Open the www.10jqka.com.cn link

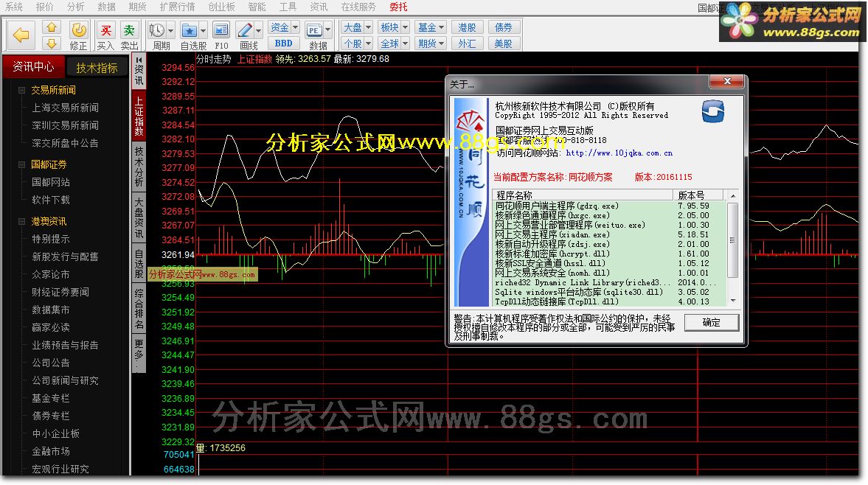[x=619, y=153]
